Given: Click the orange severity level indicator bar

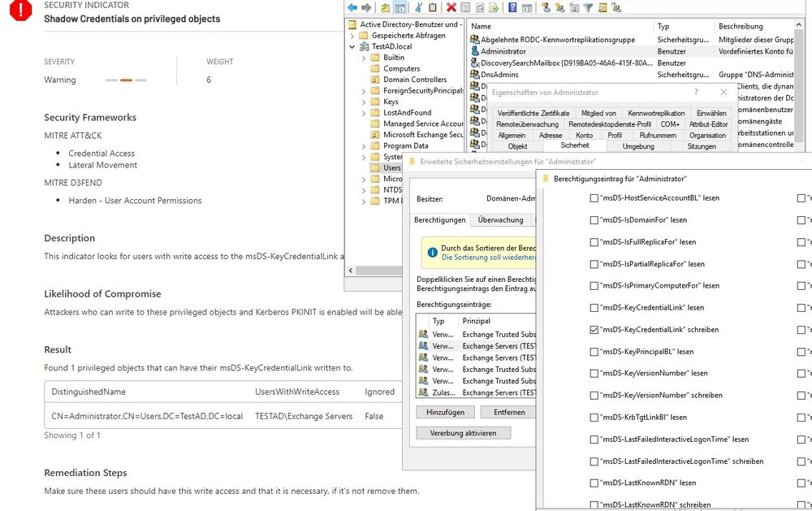Looking at the screenshot, I should click(x=126, y=80).
